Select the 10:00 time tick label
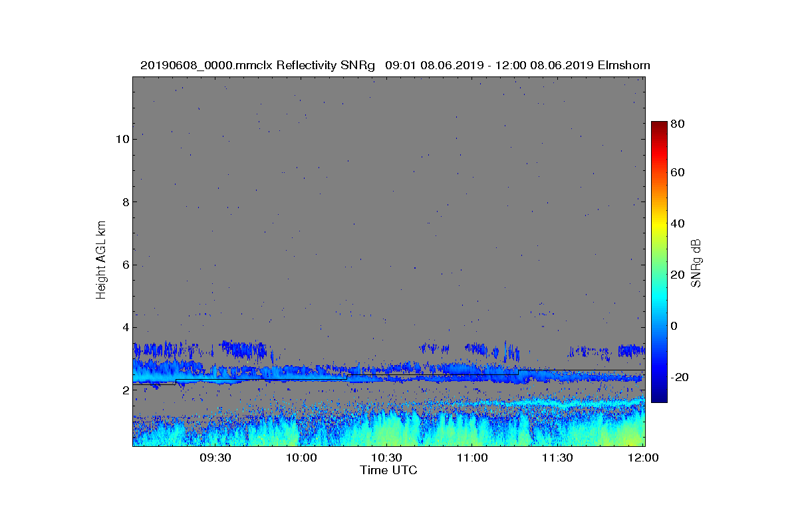 click(301, 458)
